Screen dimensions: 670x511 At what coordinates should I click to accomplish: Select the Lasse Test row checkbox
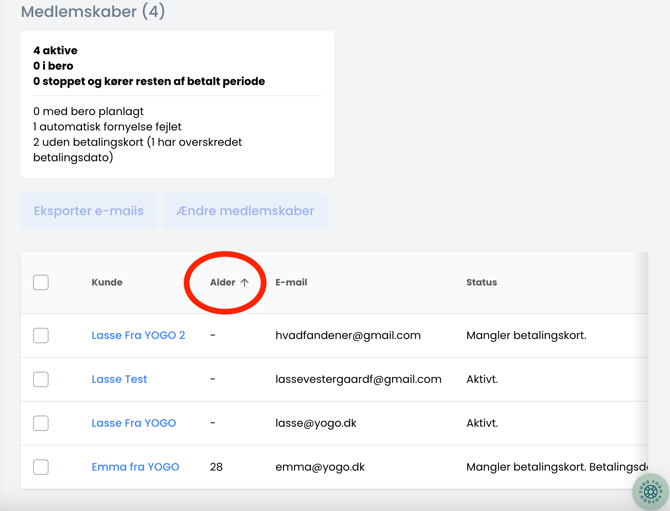tap(41, 380)
